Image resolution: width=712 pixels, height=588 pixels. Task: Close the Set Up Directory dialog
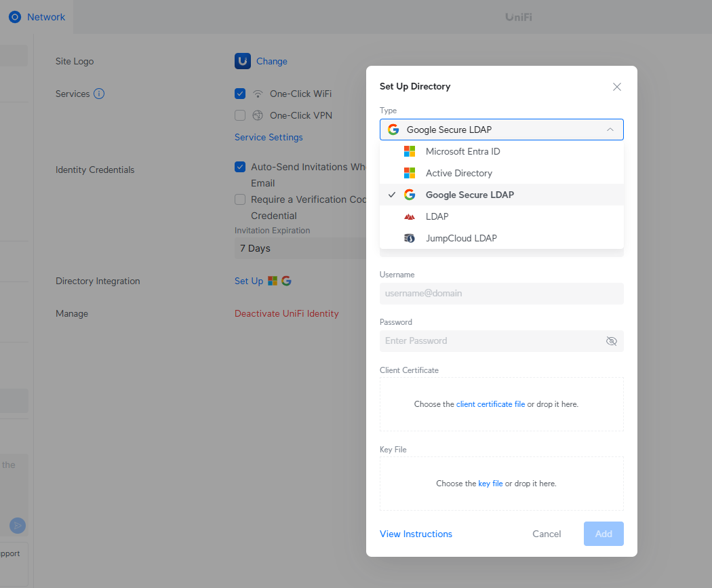coord(616,87)
